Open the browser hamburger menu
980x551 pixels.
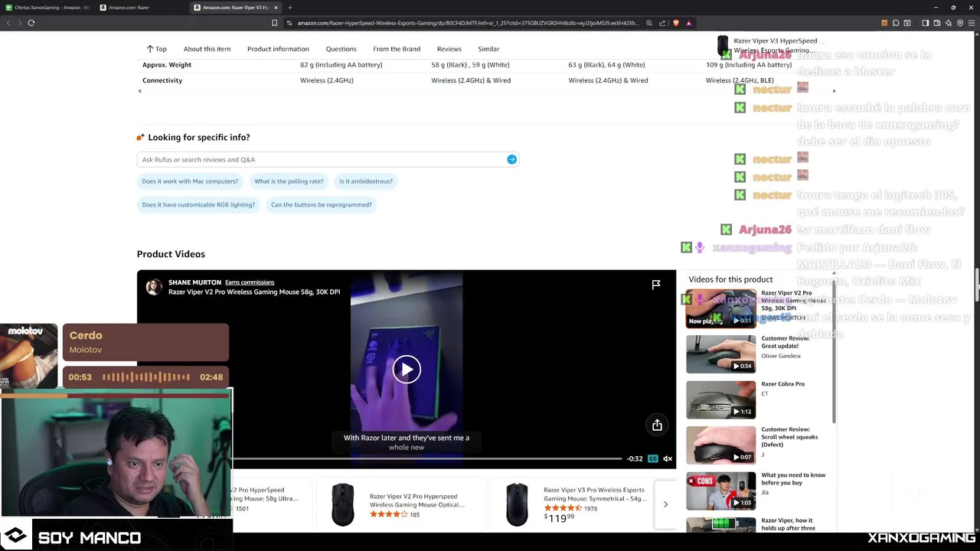point(972,23)
